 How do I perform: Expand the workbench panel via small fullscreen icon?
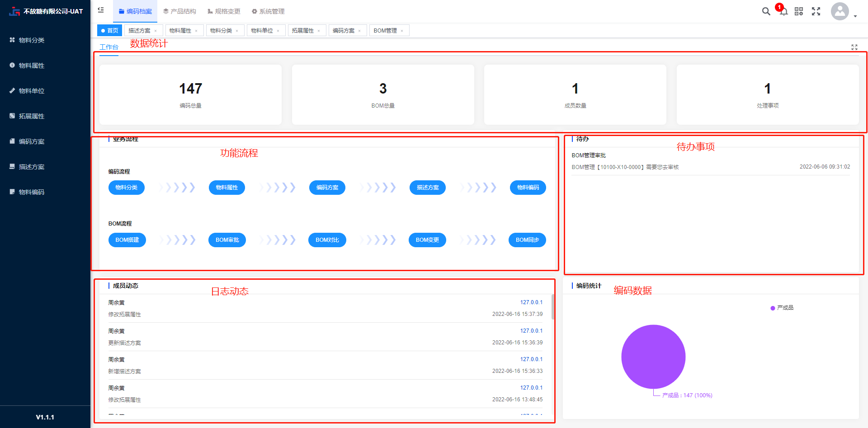point(854,47)
